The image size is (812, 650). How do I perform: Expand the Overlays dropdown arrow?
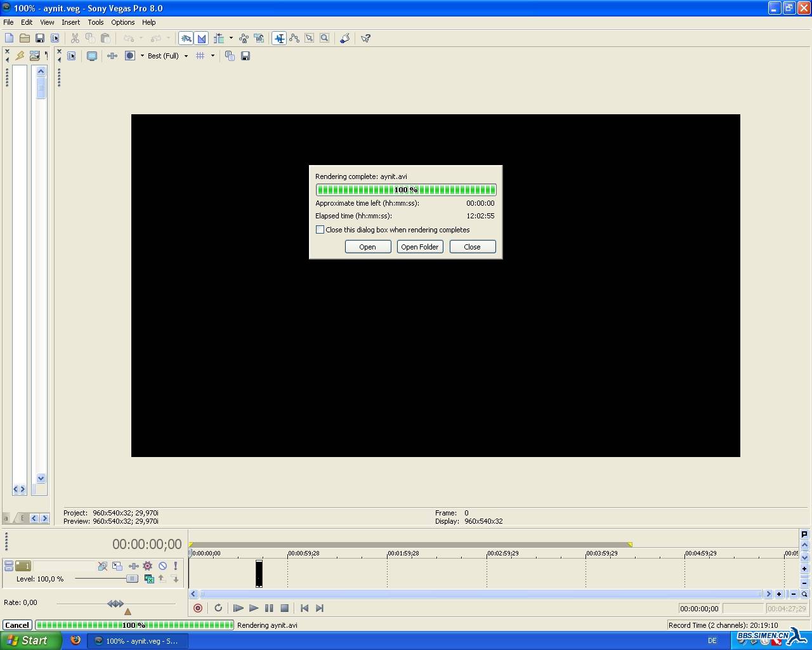pyautogui.click(x=213, y=56)
